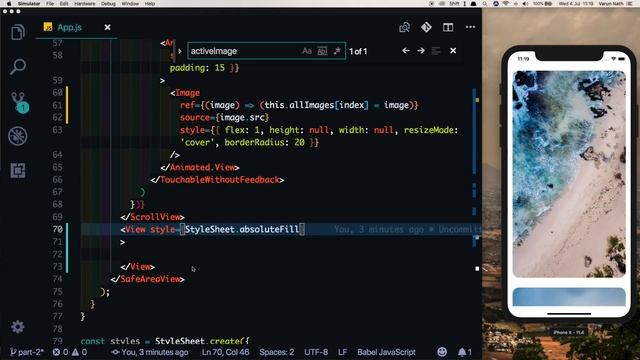Viewport: 640px width, 360px height.
Task: Click the Wi-Fi status icon in menu bar
Action: pos(506,3)
